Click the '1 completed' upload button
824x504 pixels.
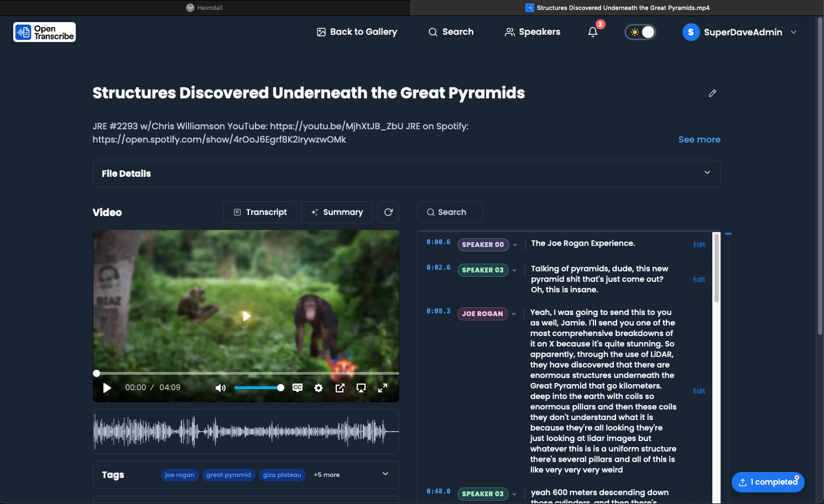[768, 482]
